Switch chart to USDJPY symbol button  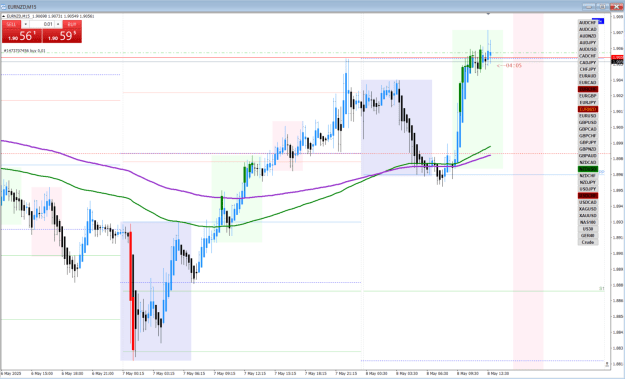[588, 189]
